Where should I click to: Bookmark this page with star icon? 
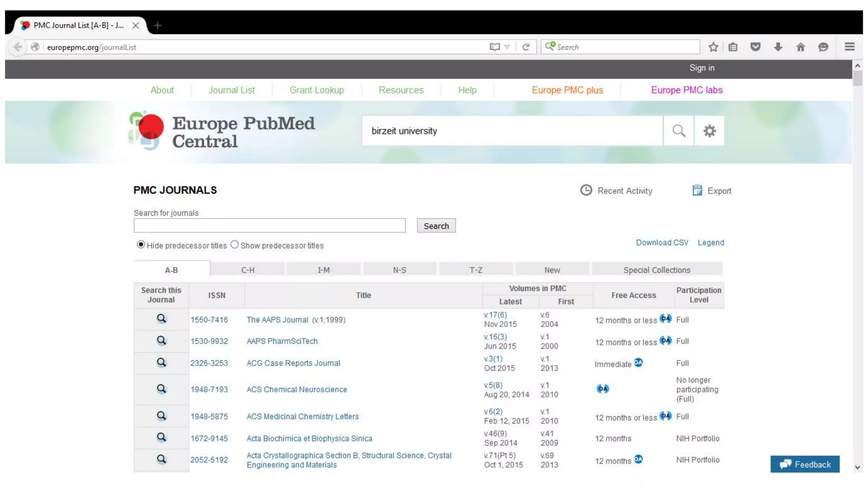[713, 47]
